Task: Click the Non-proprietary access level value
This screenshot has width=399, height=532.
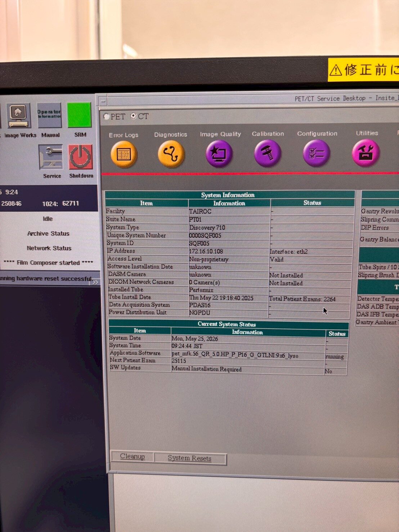Action: (x=209, y=259)
